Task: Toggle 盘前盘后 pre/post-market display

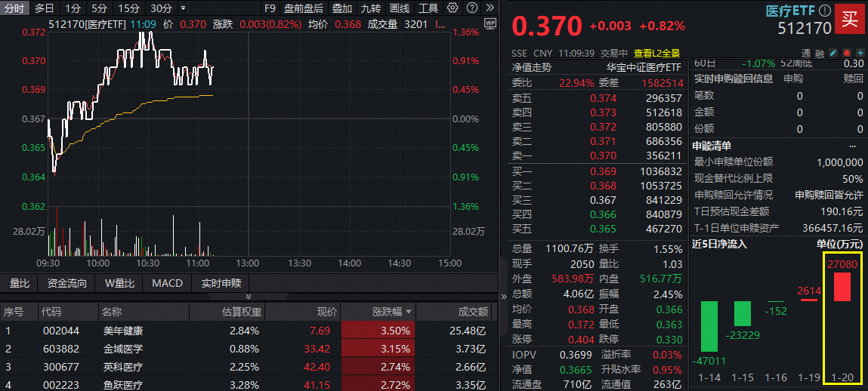Action: pyautogui.click(x=304, y=8)
